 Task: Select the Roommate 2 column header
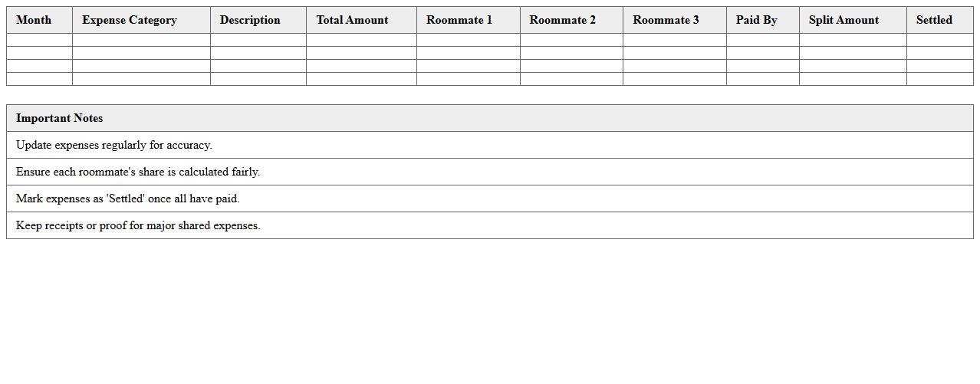[562, 20]
